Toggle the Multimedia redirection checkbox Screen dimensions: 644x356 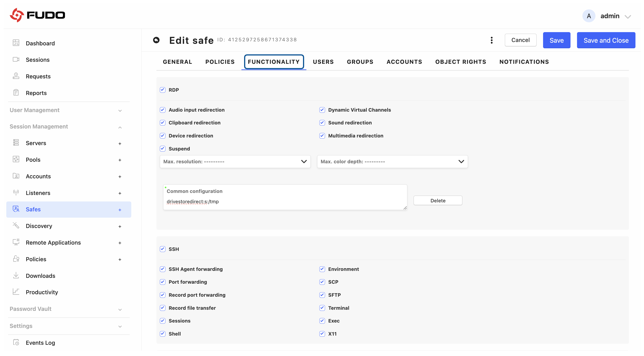click(x=322, y=136)
